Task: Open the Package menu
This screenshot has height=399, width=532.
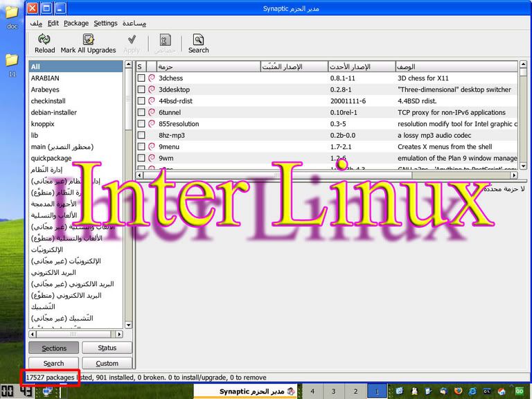Action: click(76, 24)
